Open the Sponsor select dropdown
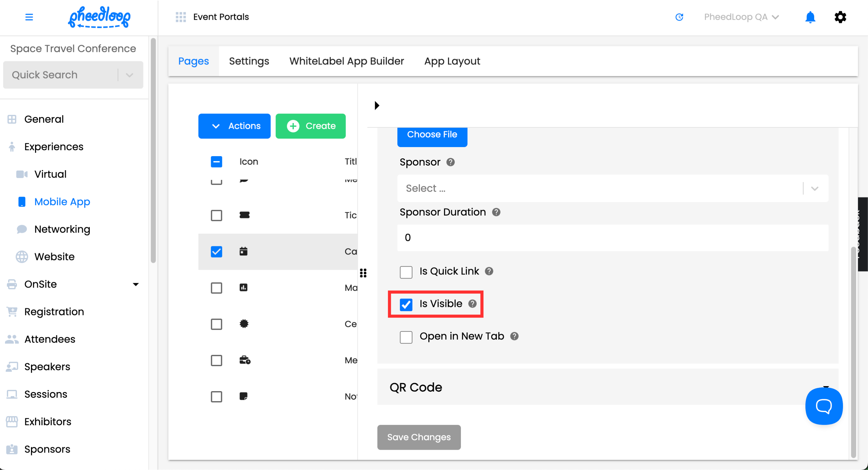The height and width of the screenshot is (470, 868). [612, 188]
